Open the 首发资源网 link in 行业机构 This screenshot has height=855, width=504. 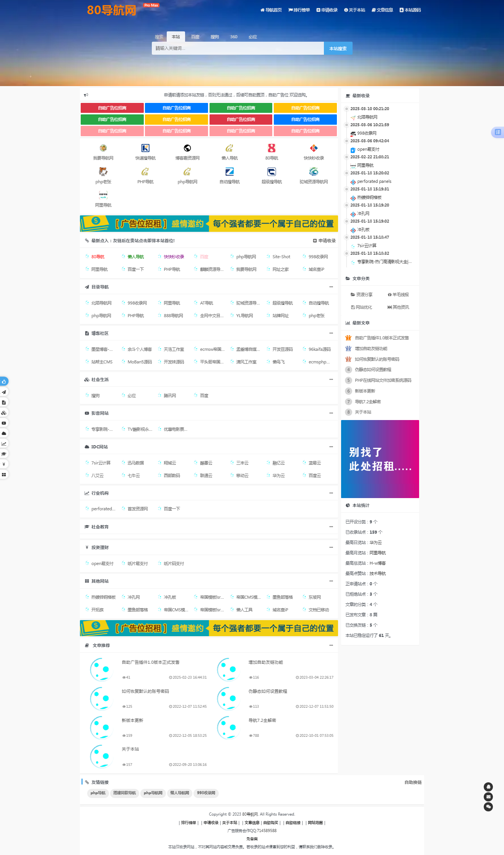tap(137, 509)
